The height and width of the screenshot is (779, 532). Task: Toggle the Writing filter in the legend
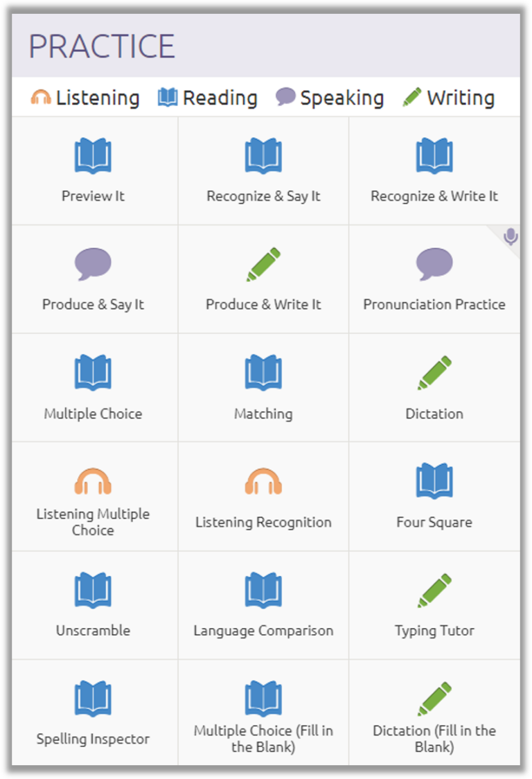(x=448, y=97)
